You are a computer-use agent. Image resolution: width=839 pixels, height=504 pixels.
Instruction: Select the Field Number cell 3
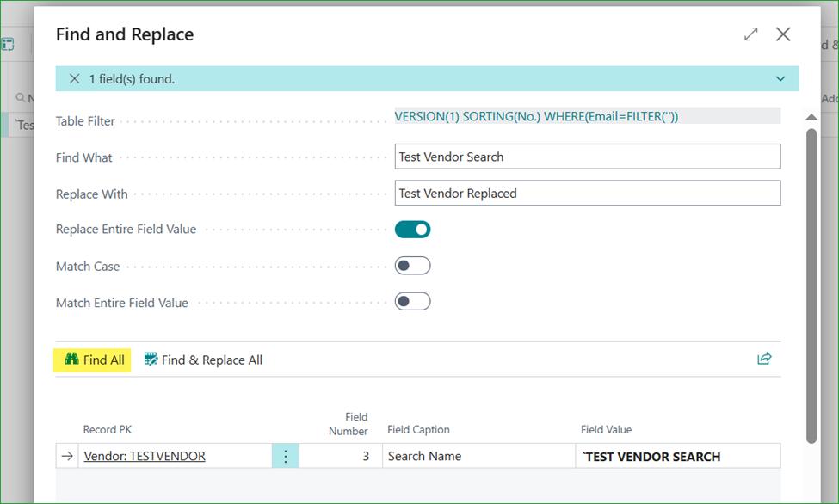tap(341, 457)
